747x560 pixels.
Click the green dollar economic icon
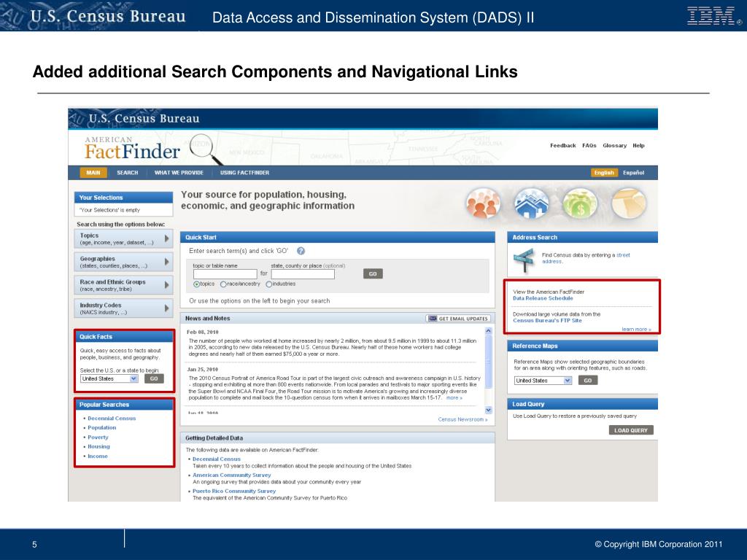point(580,203)
